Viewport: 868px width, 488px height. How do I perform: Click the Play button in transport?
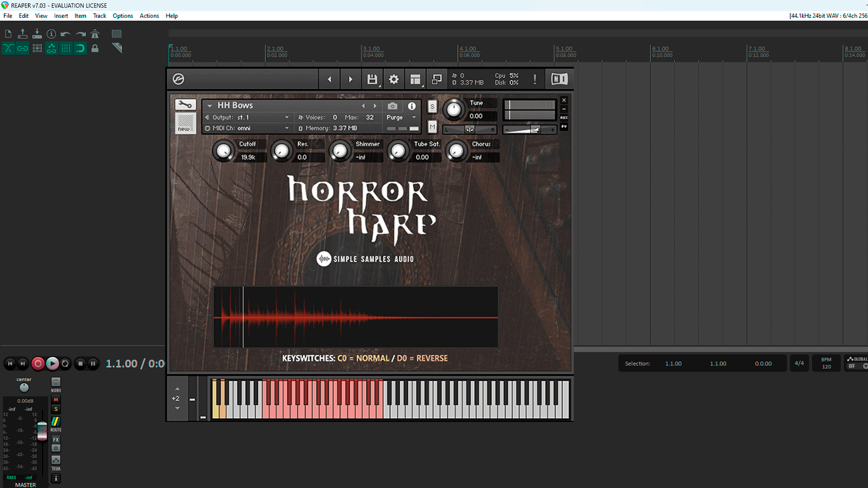tap(52, 363)
